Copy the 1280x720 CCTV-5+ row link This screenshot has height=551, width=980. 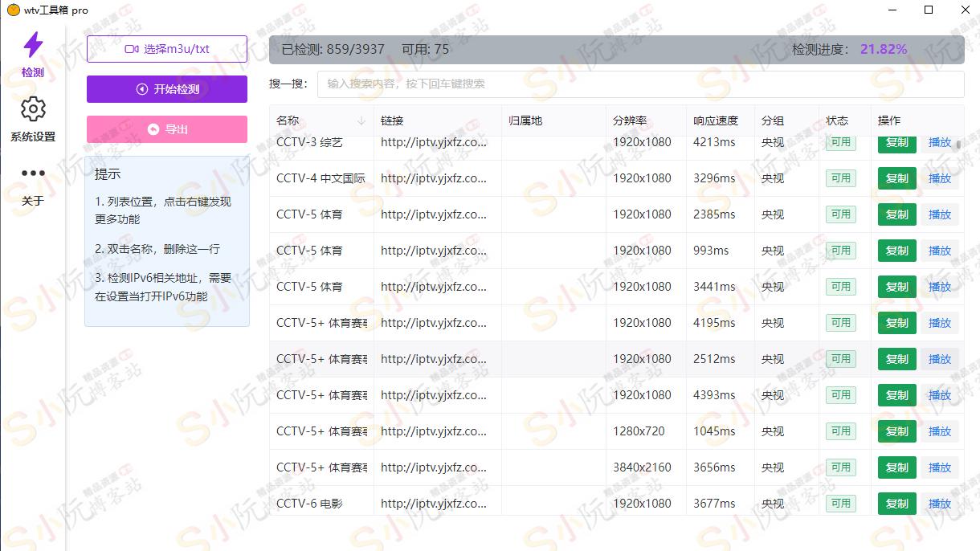click(896, 431)
